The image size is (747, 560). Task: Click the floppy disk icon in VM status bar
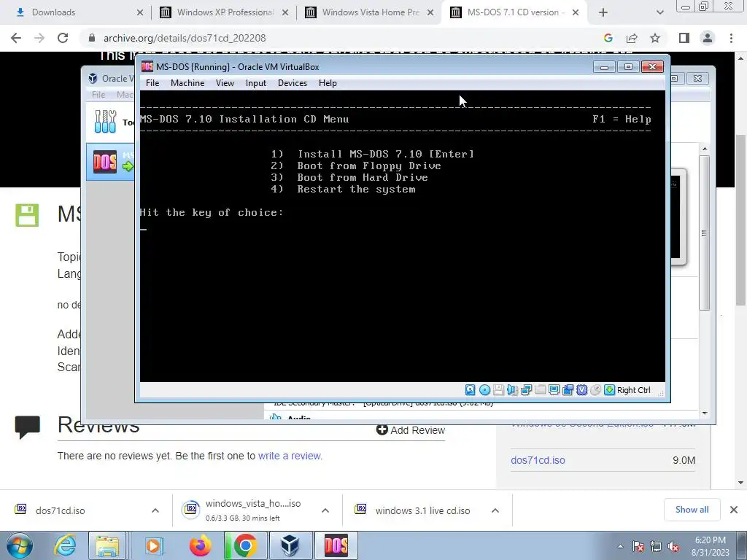coord(498,390)
